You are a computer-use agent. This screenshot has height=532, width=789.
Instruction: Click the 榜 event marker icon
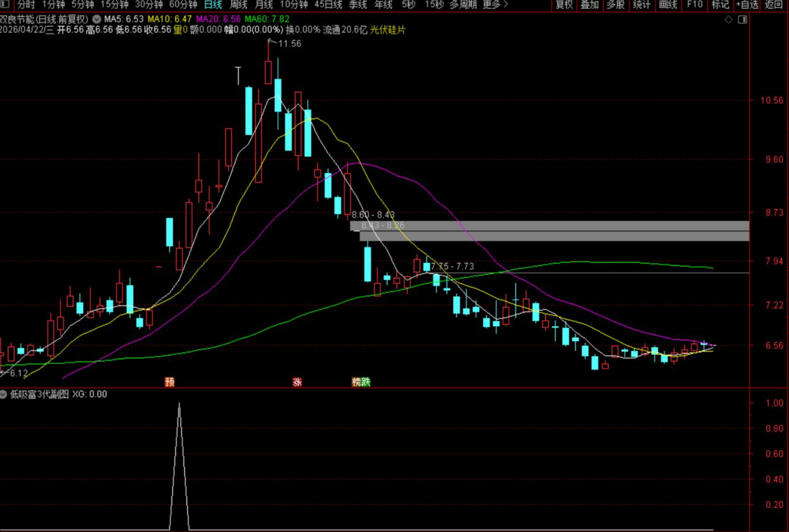coord(356,382)
